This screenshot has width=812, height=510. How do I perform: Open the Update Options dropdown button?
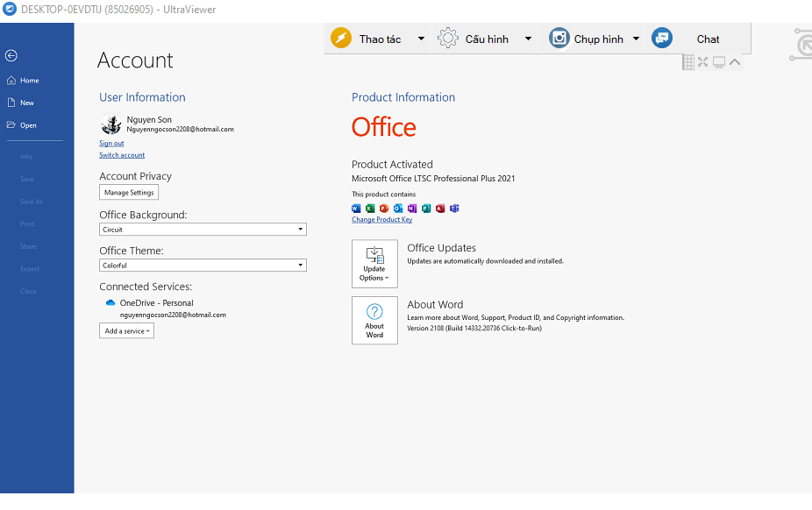pyautogui.click(x=374, y=263)
